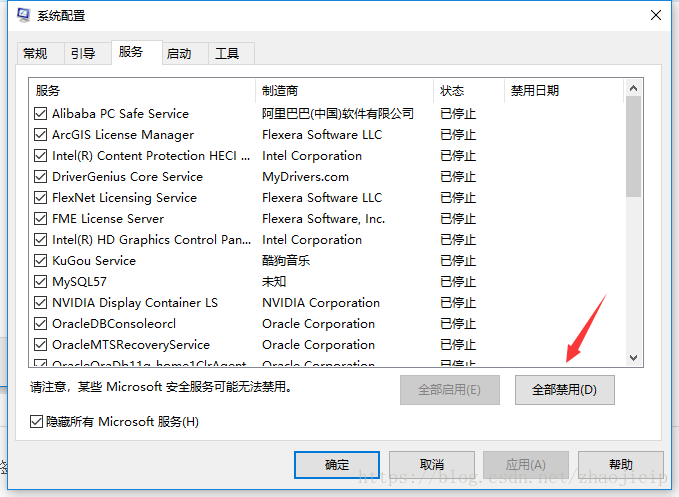Screen dimensions: 679x497
Task: Toggle FME License Server checkbox
Action: pos(40,219)
